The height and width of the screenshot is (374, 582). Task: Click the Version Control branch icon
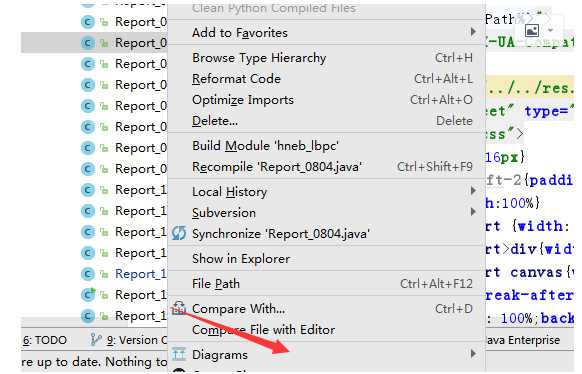click(x=96, y=339)
